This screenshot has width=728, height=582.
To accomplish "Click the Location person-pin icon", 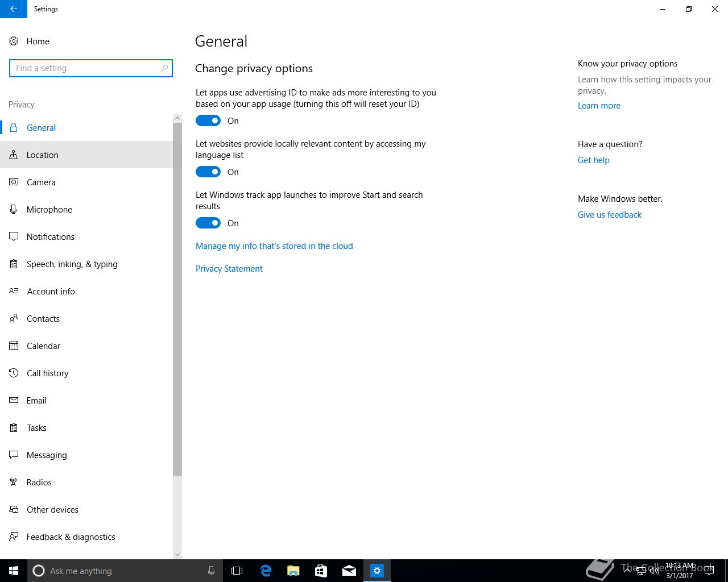I will (14, 155).
